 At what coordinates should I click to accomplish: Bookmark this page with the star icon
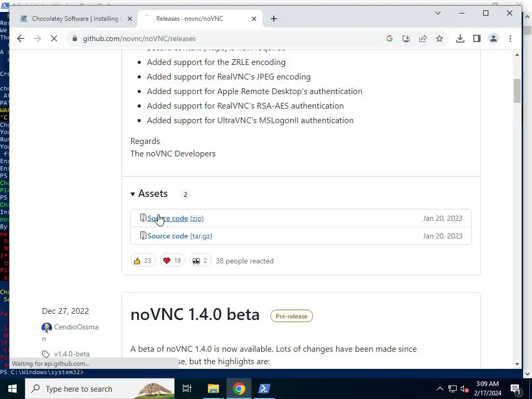pyautogui.click(x=440, y=38)
